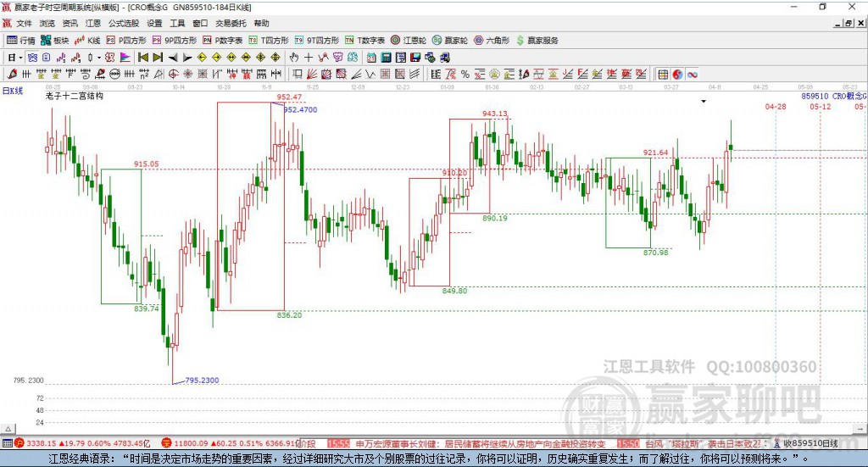
Task: Open the T四方形 time square
Action: pos(269,41)
